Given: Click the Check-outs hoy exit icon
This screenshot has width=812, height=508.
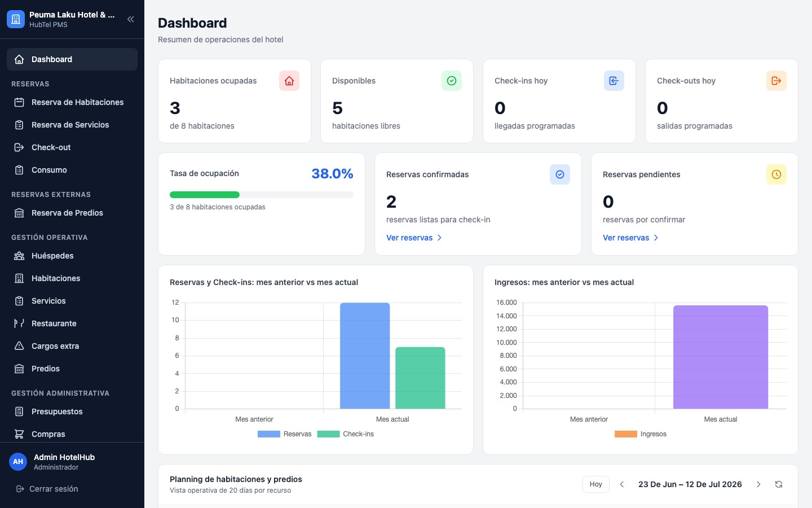Looking at the screenshot, I should point(776,81).
